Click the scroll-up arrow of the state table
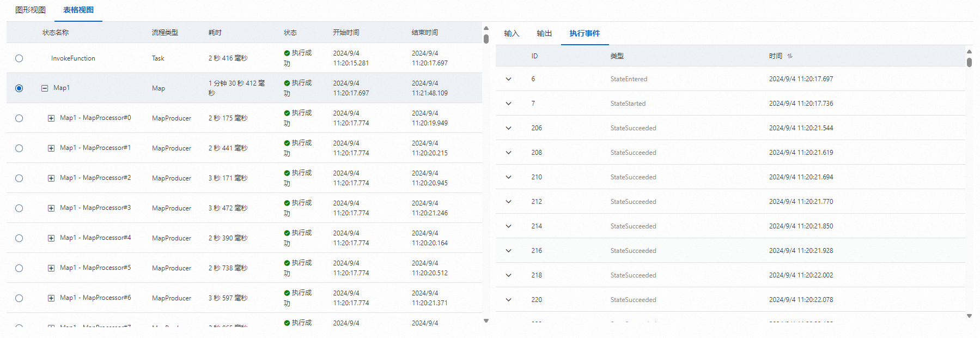Image resolution: width=980 pixels, height=338 pixels. 486,28
